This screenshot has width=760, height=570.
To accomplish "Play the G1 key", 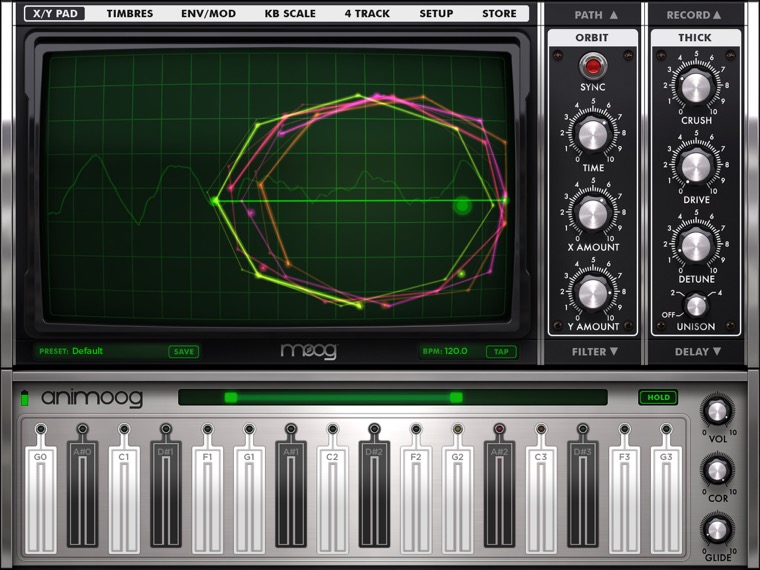I will coord(249,499).
